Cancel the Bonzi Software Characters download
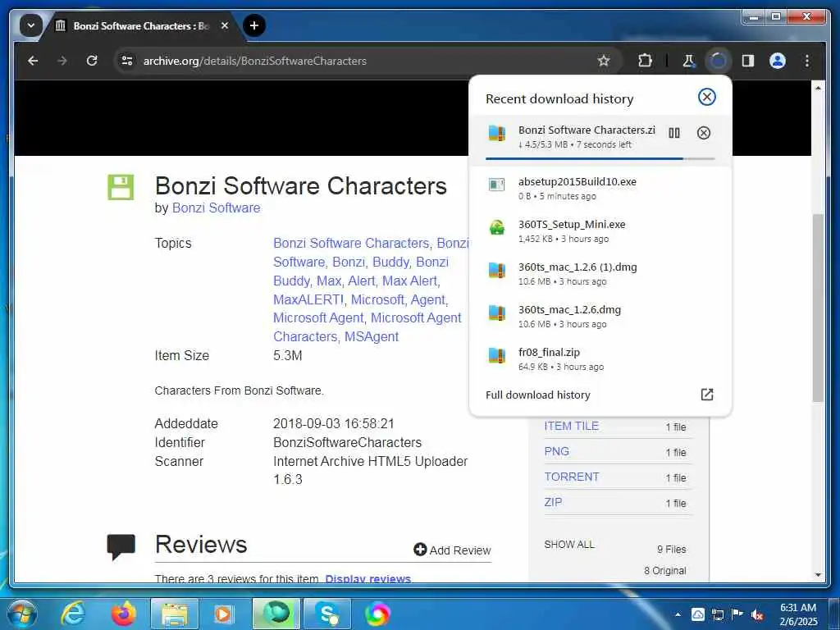840x630 pixels. [703, 133]
